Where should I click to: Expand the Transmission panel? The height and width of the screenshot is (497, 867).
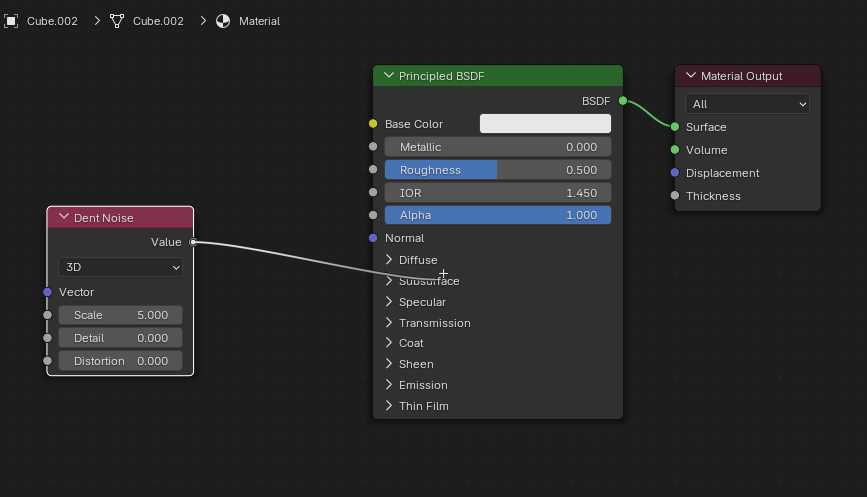click(389, 323)
